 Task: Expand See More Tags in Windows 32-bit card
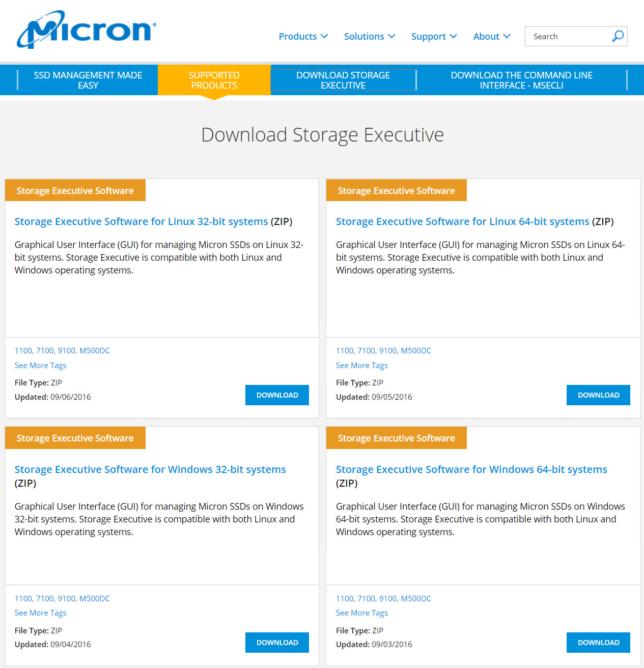[x=40, y=613]
